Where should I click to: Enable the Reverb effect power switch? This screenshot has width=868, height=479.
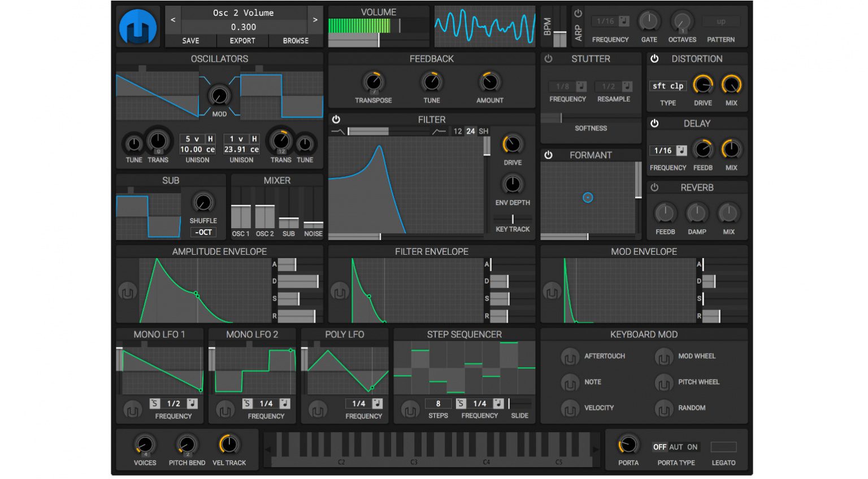click(654, 187)
